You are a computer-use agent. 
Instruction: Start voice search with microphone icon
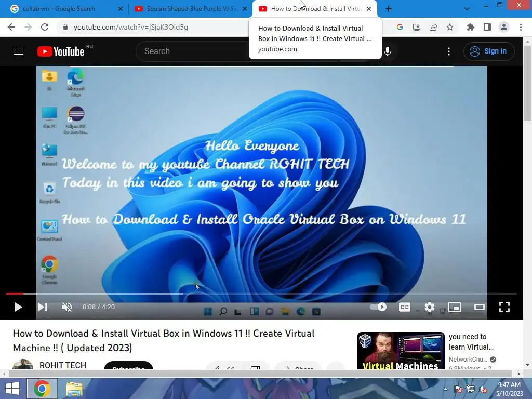[x=388, y=51]
